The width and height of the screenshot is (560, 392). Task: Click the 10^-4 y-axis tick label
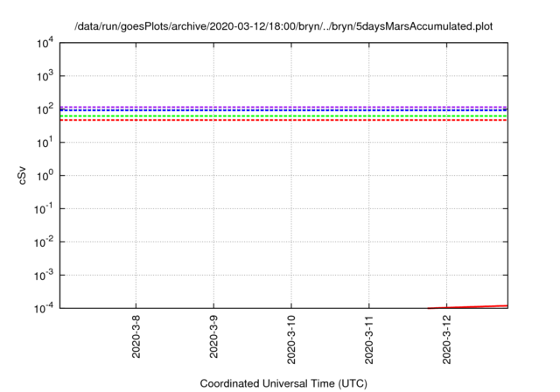coord(44,308)
